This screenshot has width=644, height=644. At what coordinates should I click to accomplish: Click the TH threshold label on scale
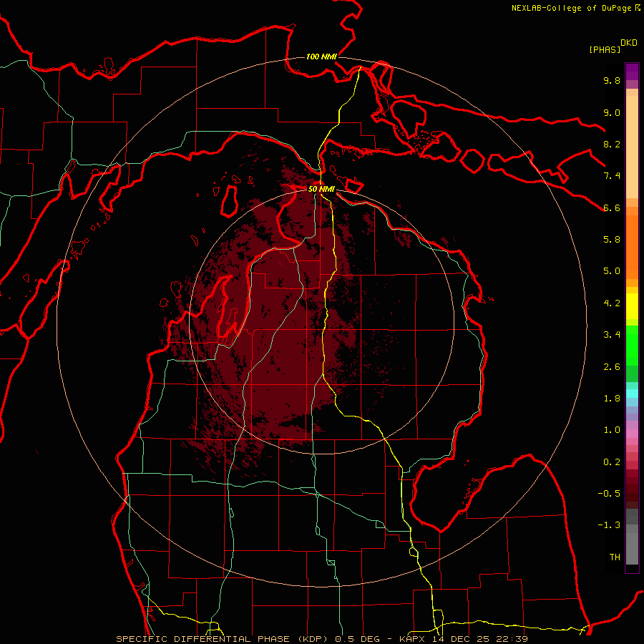point(615,557)
